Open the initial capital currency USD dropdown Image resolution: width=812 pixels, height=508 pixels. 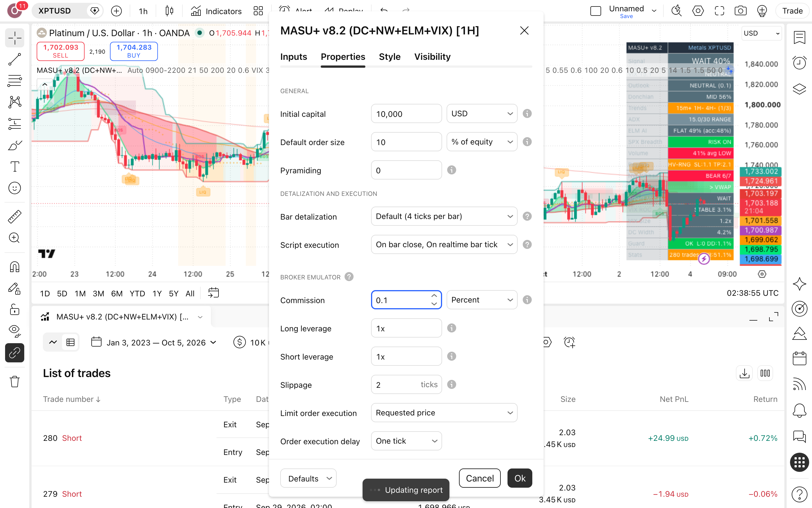(x=482, y=113)
